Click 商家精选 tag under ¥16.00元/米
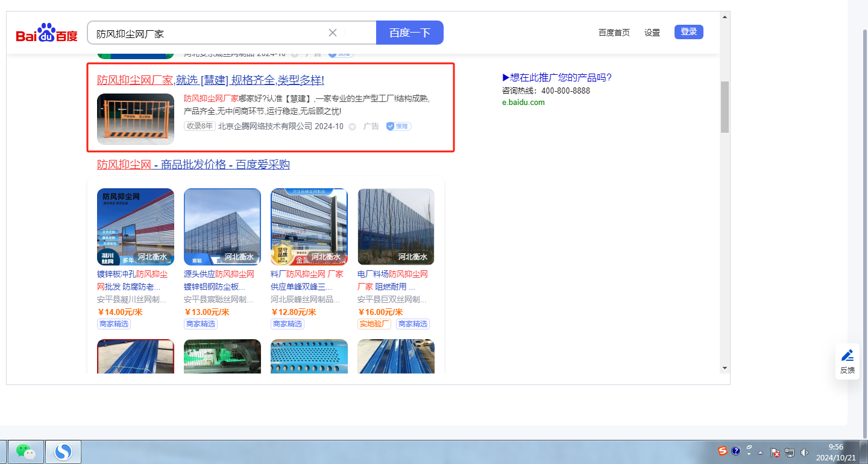Viewport: 868px width, 464px height. [x=413, y=324]
